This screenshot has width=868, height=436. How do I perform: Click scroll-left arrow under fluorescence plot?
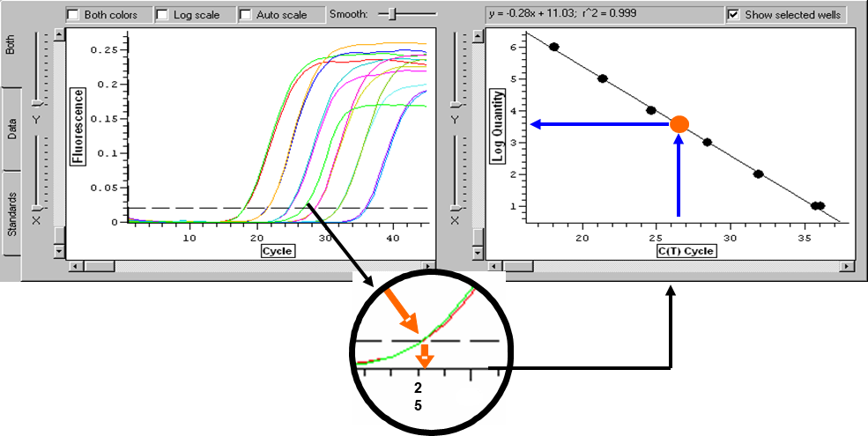(73, 265)
